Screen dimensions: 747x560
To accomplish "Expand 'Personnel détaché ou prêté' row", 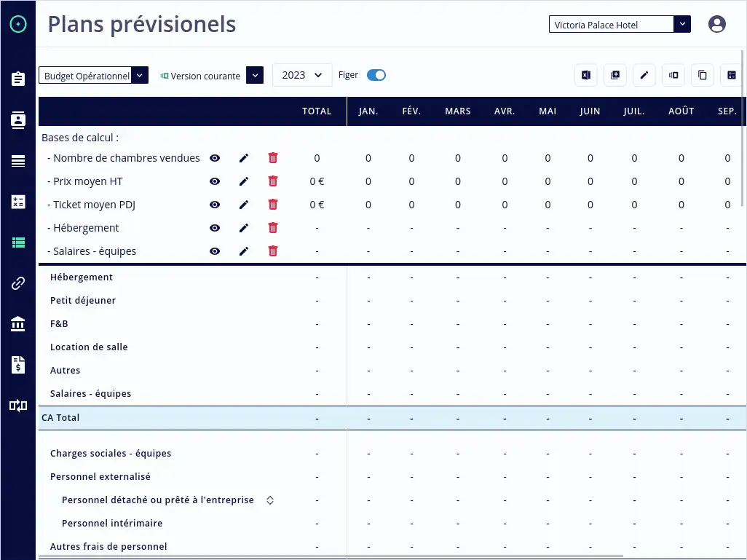I will pyautogui.click(x=269, y=500).
